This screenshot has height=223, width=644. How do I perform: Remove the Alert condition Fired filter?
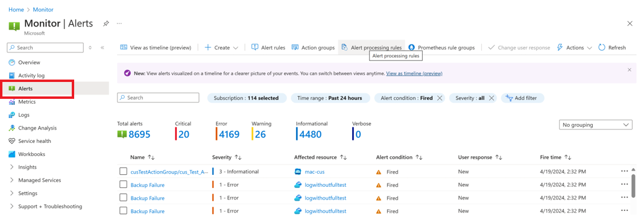[x=440, y=98]
